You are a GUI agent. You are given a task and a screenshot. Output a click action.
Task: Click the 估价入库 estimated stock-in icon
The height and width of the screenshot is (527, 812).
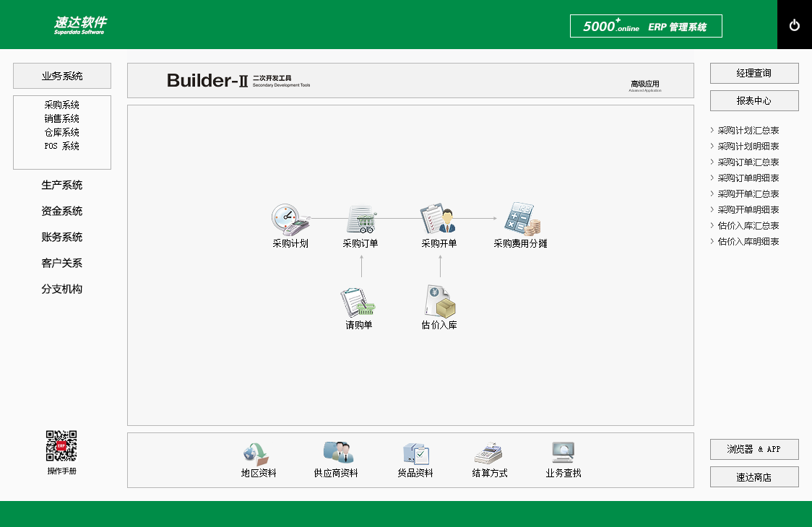pyautogui.click(x=439, y=302)
